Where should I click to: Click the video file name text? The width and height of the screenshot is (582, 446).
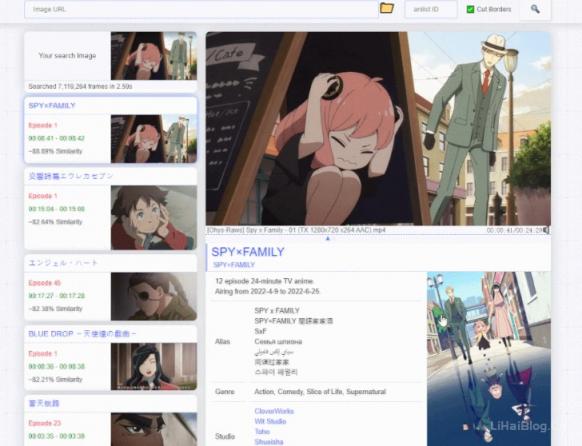click(x=296, y=230)
